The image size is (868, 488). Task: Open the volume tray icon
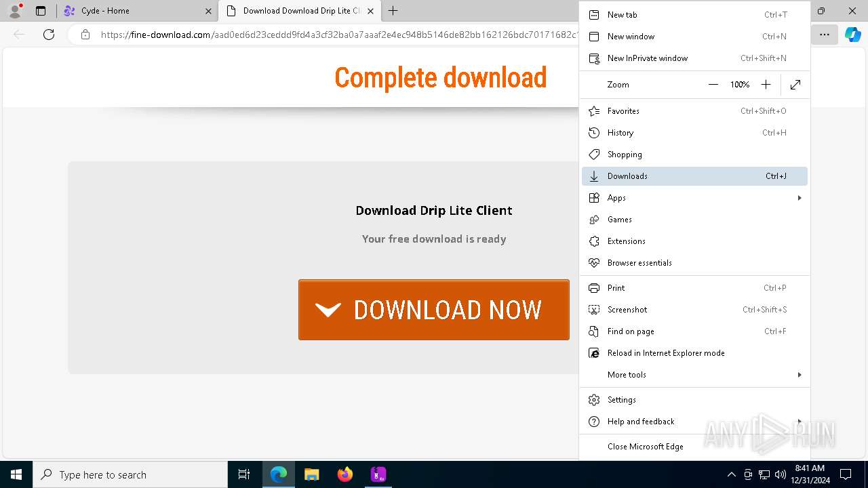(781, 474)
